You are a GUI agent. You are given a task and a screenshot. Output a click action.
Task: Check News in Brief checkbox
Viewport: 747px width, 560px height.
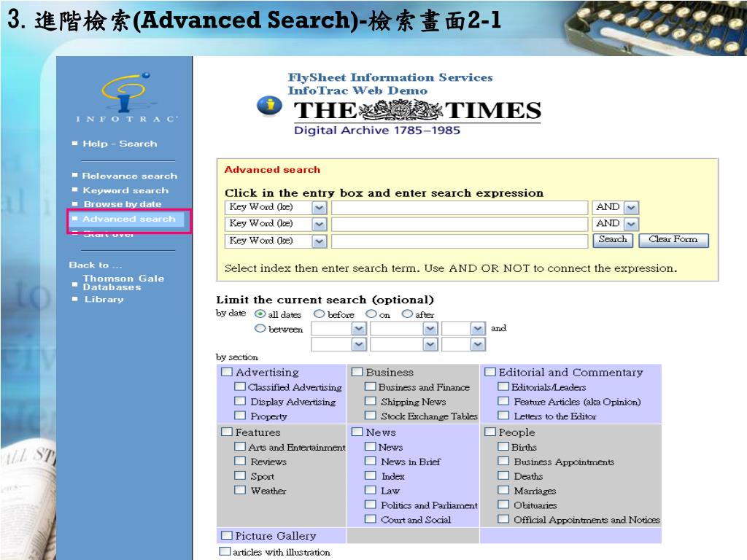pos(370,461)
